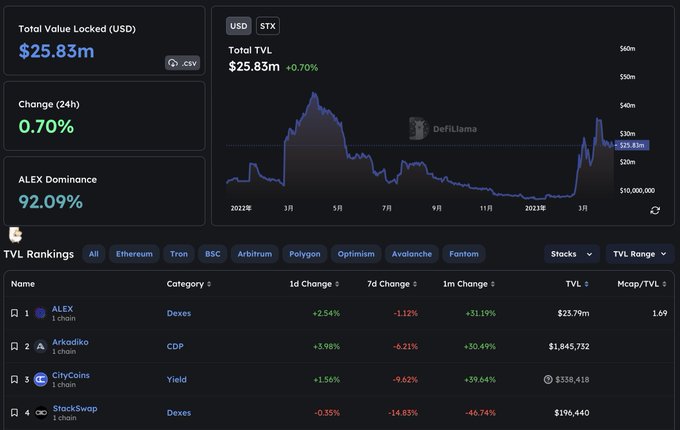The height and width of the screenshot is (430, 680).
Task: Click the StackSwap protocol logo
Action: pos(41,413)
